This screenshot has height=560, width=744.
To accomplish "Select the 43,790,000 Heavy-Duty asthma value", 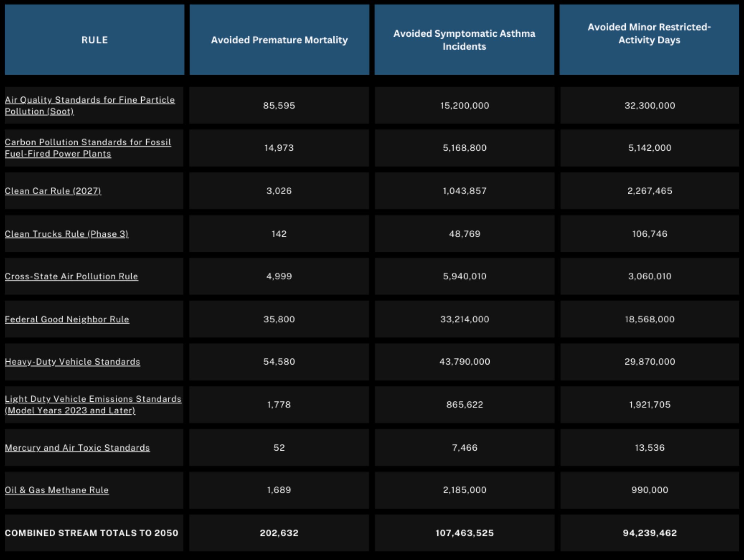I will pos(465,362).
